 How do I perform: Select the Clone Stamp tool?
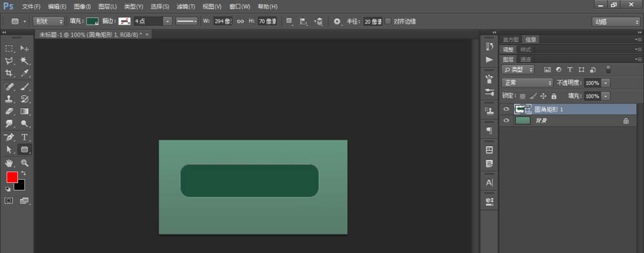coord(9,99)
